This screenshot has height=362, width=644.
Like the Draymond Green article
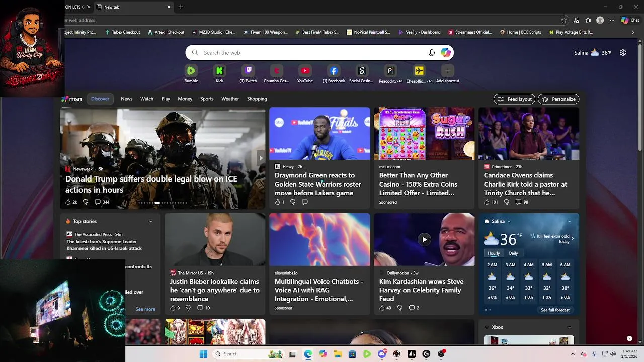point(277,202)
